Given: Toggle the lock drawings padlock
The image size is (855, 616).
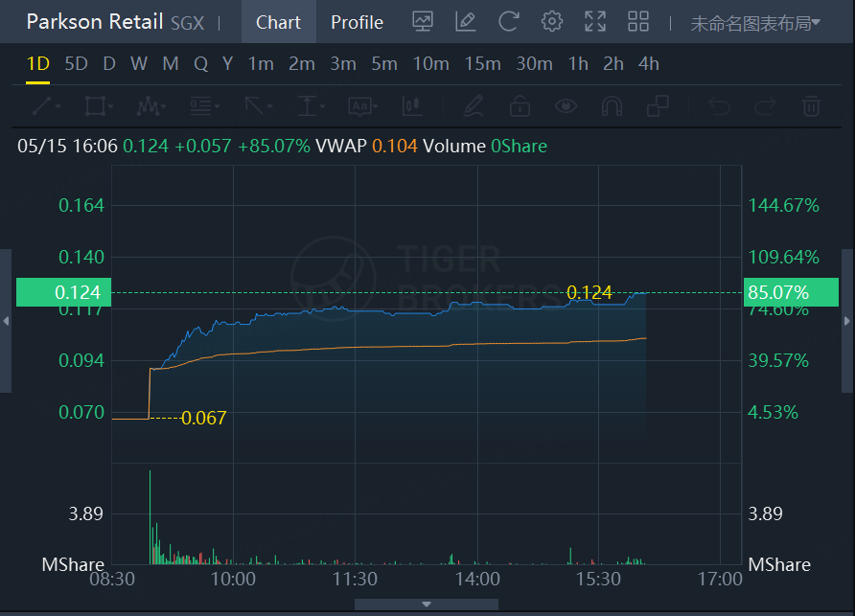Looking at the screenshot, I should (520, 106).
